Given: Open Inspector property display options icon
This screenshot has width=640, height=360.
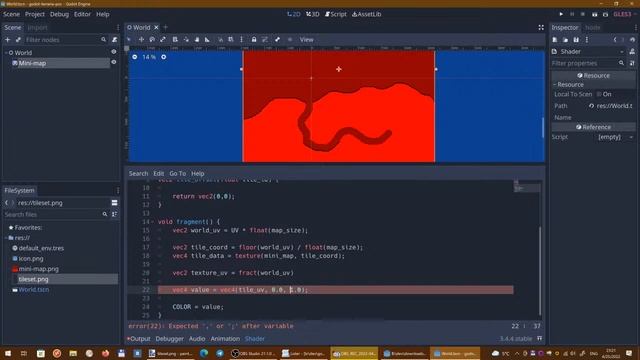Looking at the screenshot, I should point(632,63).
